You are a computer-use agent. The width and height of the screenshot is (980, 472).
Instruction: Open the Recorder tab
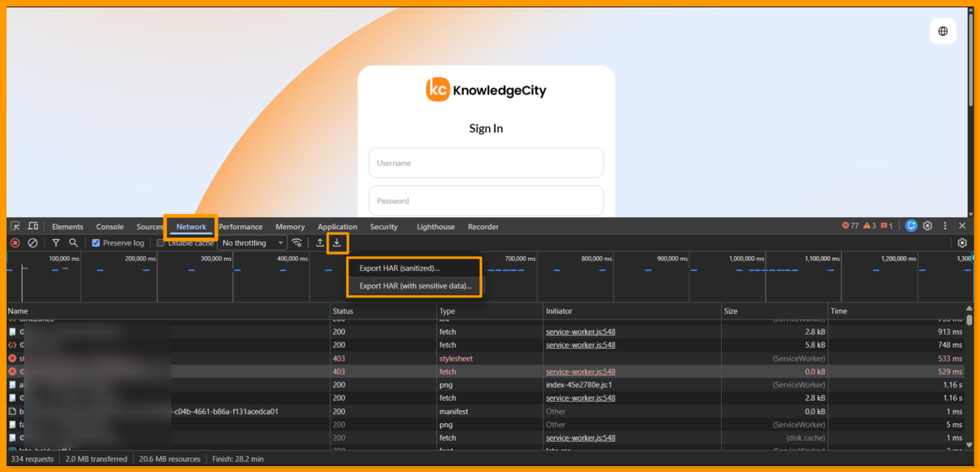pos(483,227)
